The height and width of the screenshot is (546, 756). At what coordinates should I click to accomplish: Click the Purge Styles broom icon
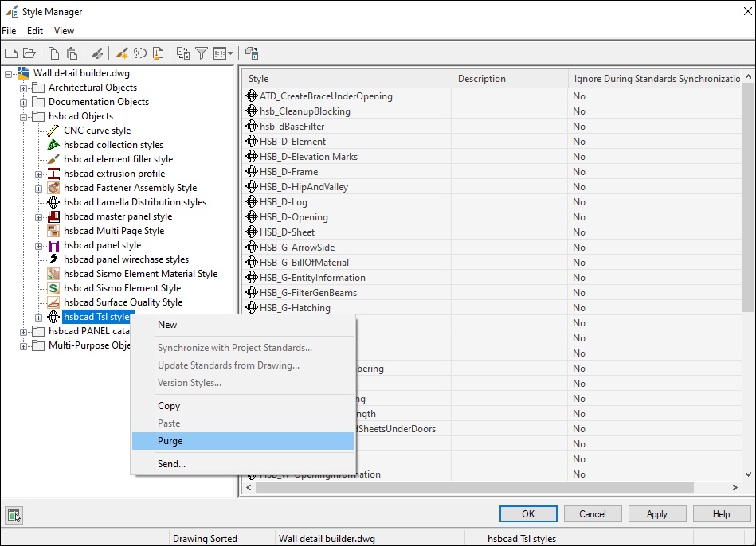(158, 53)
